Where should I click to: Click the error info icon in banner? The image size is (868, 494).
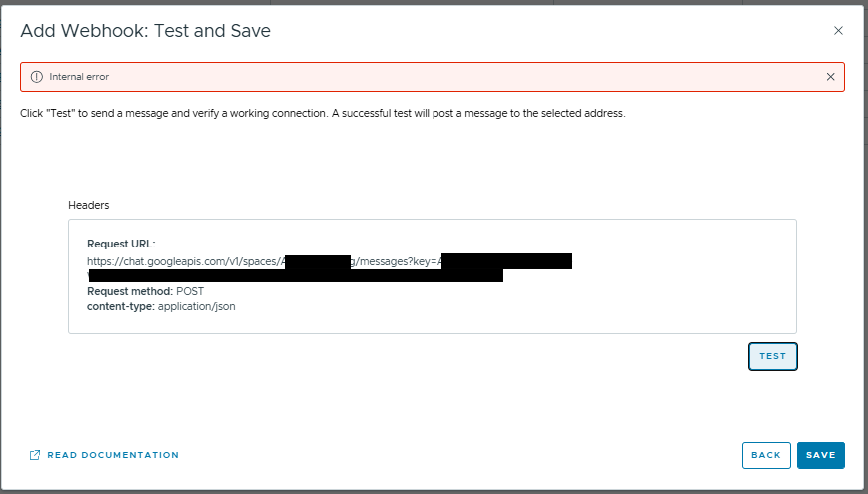pyautogui.click(x=37, y=76)
